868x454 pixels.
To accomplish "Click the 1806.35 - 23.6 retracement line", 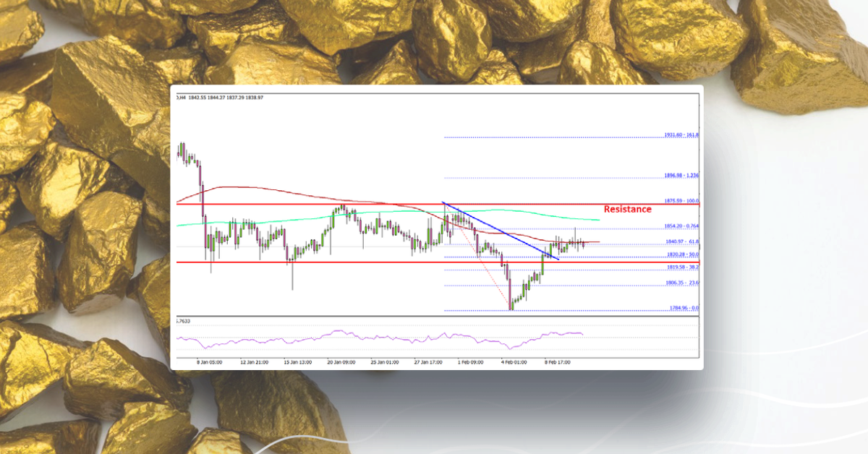I will [681, 283].
